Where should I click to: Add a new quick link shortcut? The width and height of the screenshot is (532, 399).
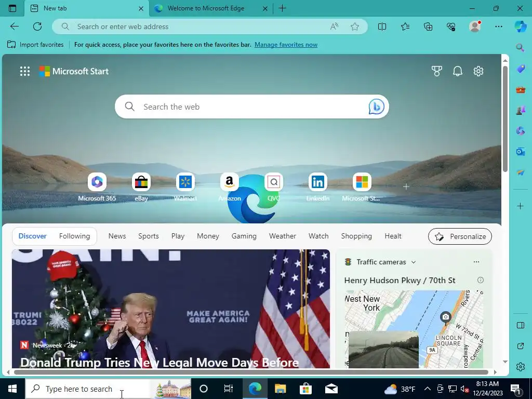tap(406, 187)
